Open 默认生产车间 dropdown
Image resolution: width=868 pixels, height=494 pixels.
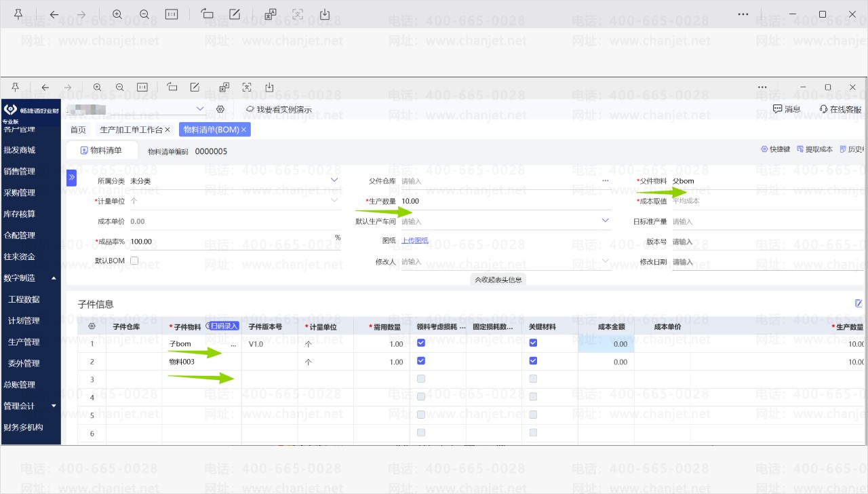[x=606, y=221]
